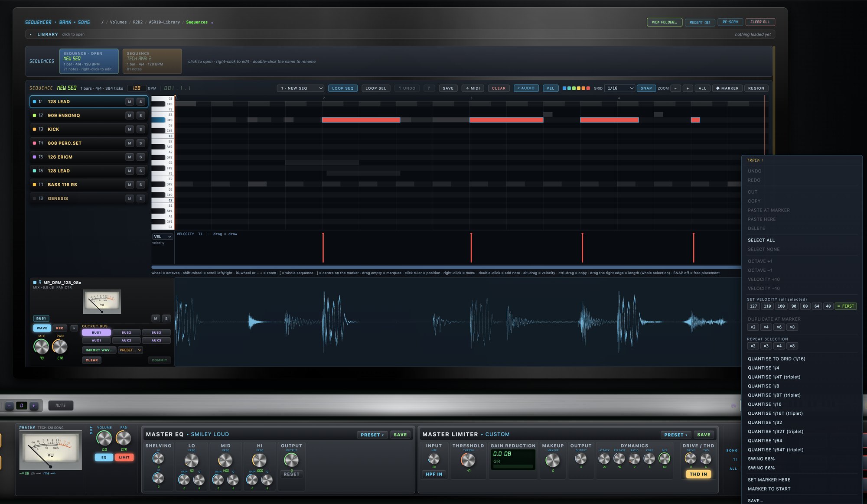Click RE-SCAN button
867x504 pixels.
pyautogui.click(x=730, y=22)
